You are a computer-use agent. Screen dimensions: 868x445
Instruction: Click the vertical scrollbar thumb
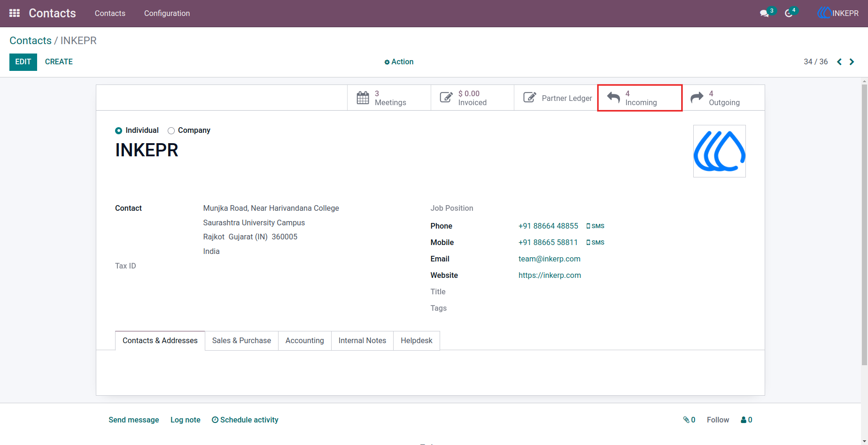(864, 225)
